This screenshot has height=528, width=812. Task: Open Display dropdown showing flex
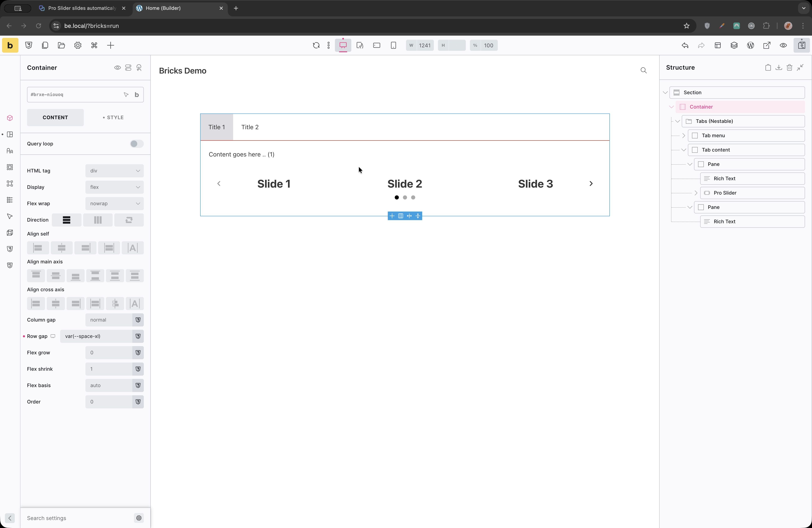point(115,187)
